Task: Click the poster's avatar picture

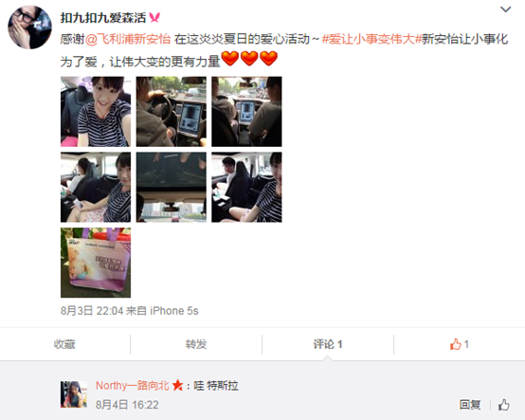Action: (x=29, y=27)
